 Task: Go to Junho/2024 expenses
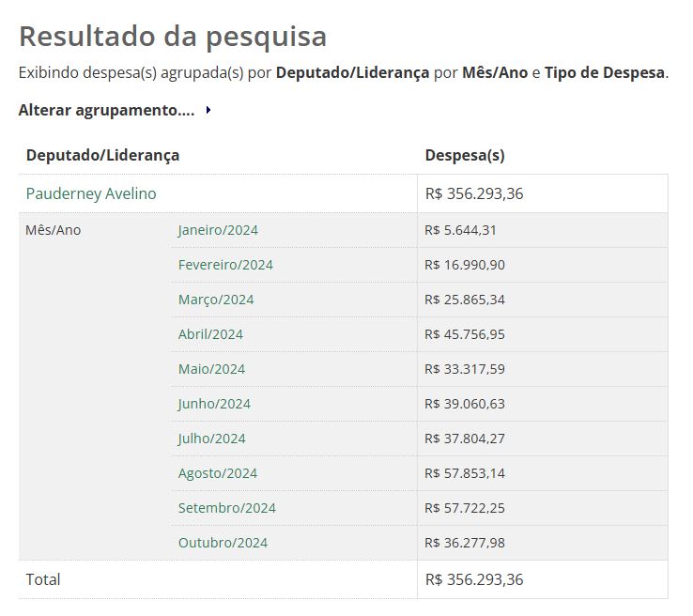(x=214, y=404)
